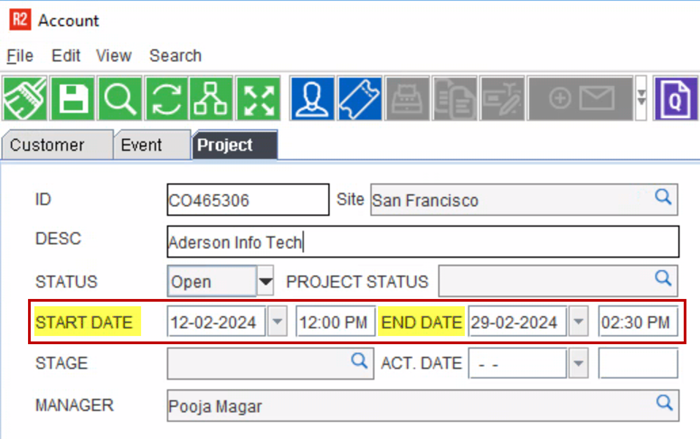The height and width of the screenshot is (439, 700).
Task: Click the green refresh arrows icon
Action: pos(167,99)
